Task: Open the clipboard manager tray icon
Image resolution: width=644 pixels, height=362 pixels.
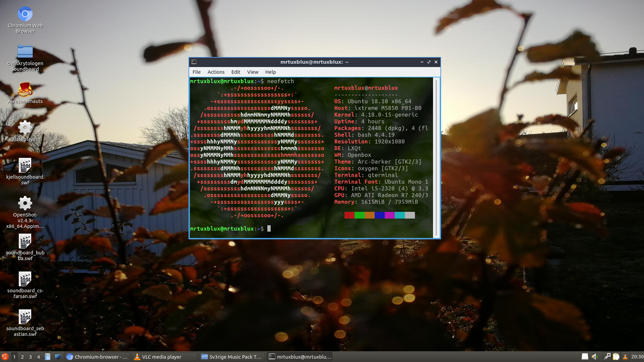Action: [x=616, y=357]
